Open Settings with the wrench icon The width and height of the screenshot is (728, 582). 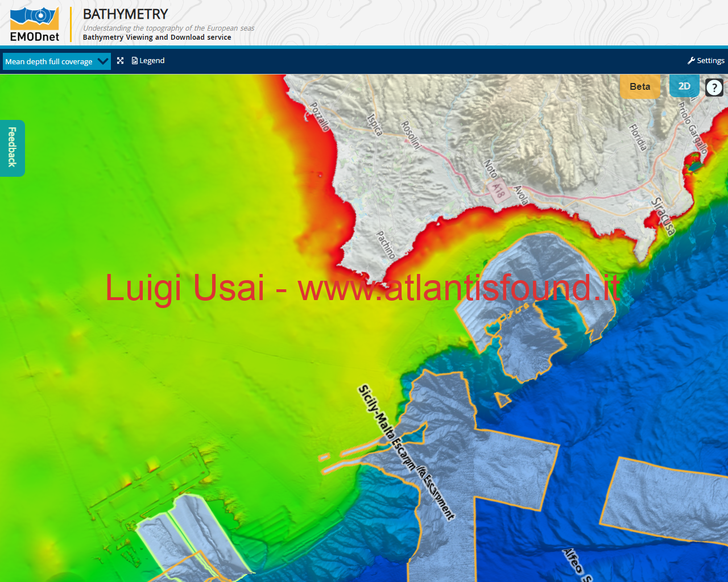pyautogui.click(x=706, y=60)
